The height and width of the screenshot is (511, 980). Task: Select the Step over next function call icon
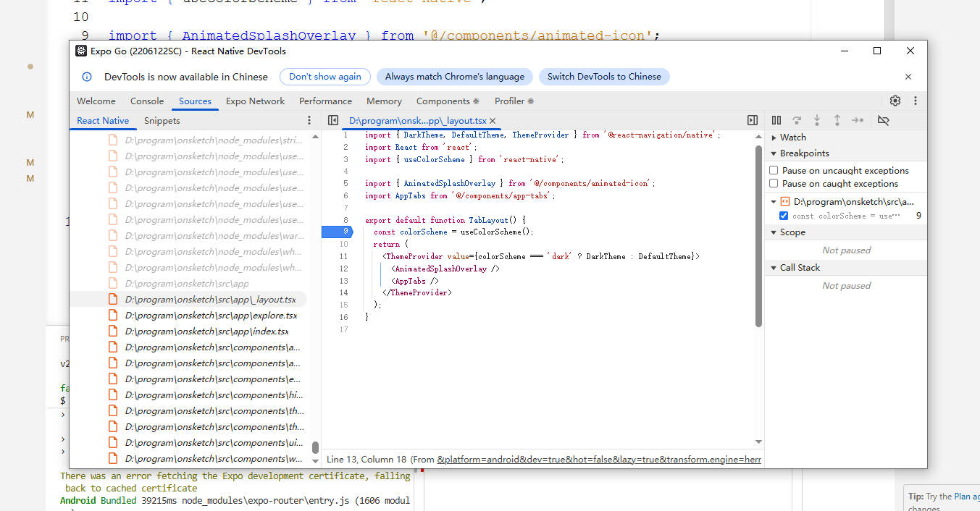(x=797, y=120)
